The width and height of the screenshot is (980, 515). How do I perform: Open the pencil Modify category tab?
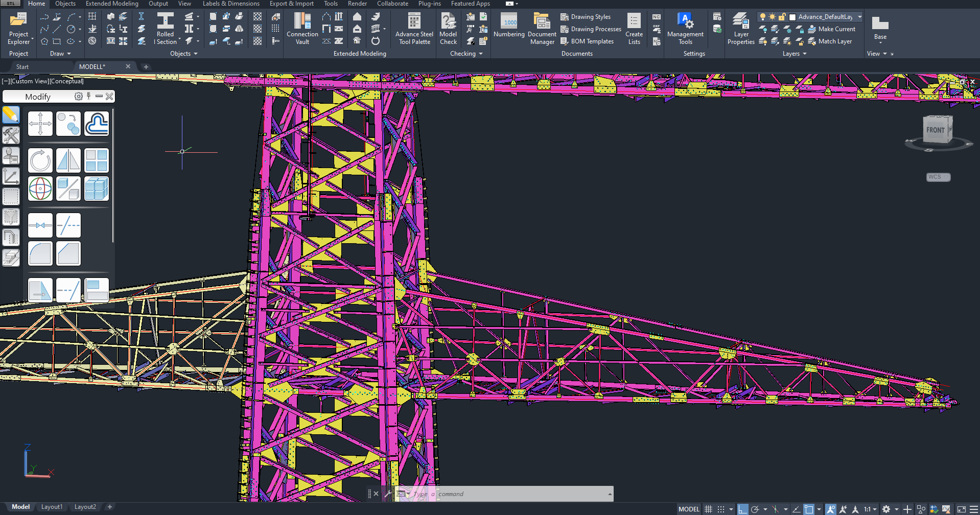click(11, 114)
